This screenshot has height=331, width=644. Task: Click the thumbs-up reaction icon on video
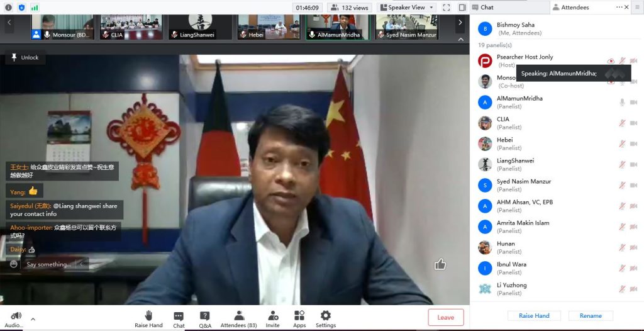(x=440, y=264)
